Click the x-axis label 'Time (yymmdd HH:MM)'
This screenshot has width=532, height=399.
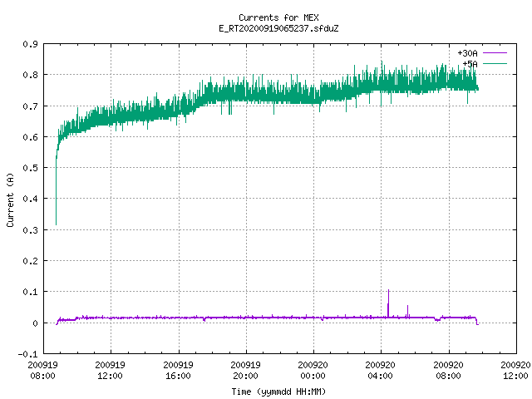[x=278, y=392]
